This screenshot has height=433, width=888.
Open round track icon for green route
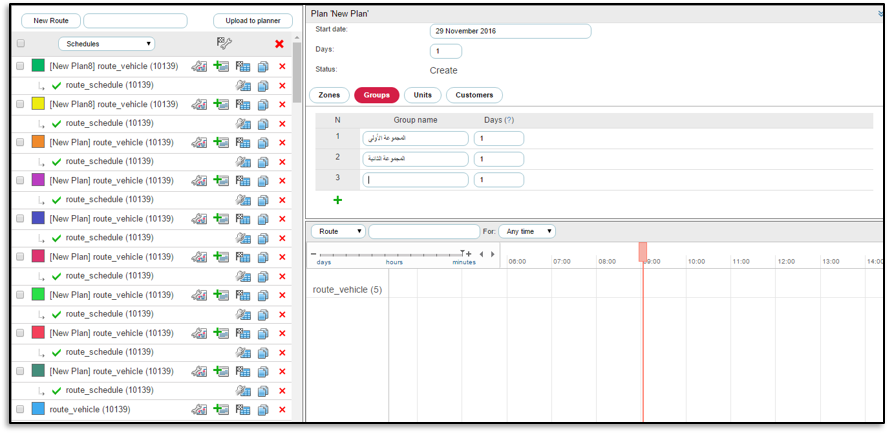point(199,66)
